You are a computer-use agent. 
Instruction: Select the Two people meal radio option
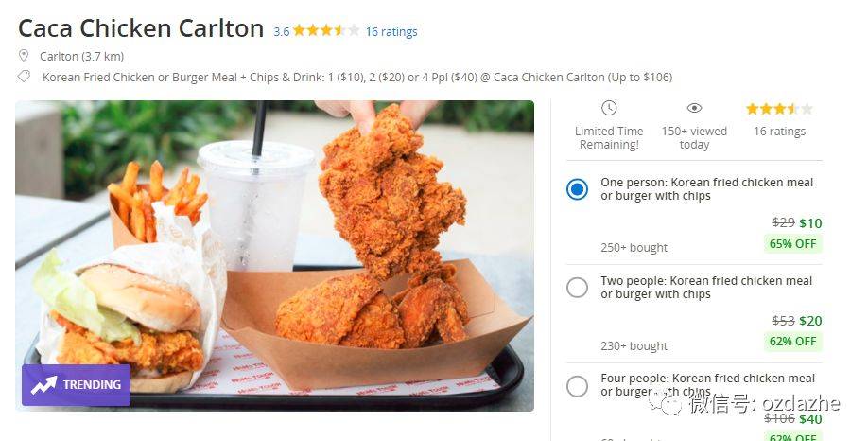(x=577, y=288)
